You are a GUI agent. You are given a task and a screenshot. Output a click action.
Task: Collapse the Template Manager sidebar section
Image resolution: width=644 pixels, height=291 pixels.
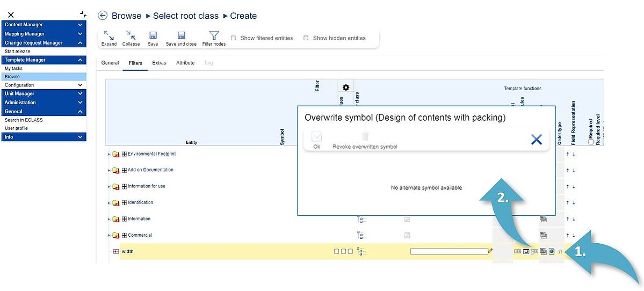click(x=80, y=60)
